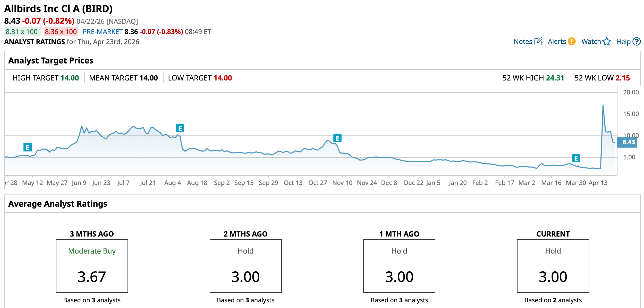Click the earnings E marker near Nov 10
644x308 pixels.
pyautogui.click(x=337, y=138)
